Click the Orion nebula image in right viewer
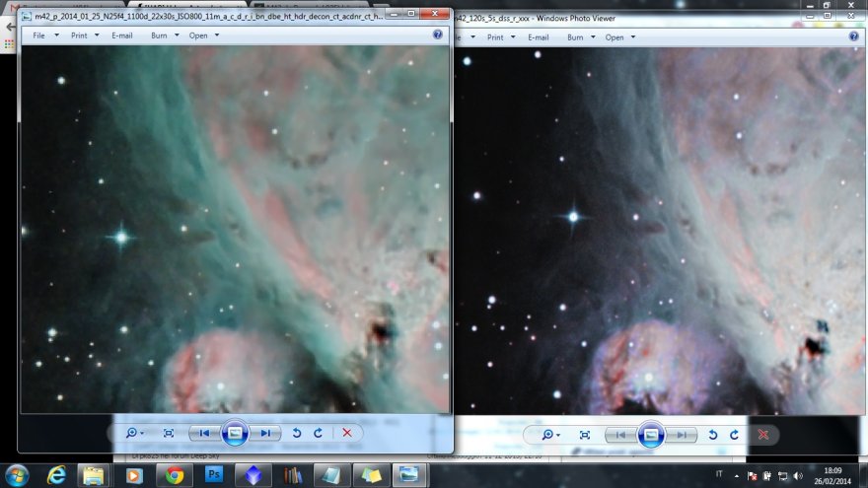 [x=659, y=231]
